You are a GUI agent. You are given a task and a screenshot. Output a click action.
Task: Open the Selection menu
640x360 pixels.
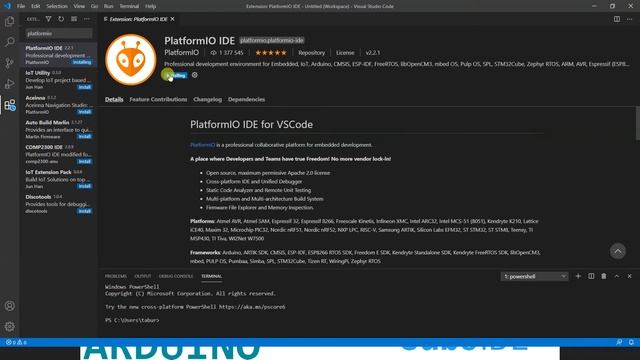click(x=57, y=6)
